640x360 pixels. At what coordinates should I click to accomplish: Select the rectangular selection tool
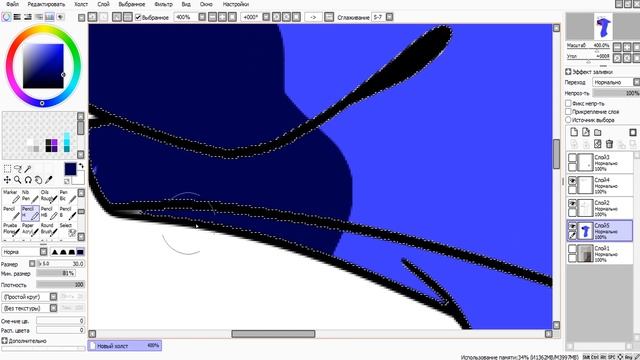click(7, 169)
